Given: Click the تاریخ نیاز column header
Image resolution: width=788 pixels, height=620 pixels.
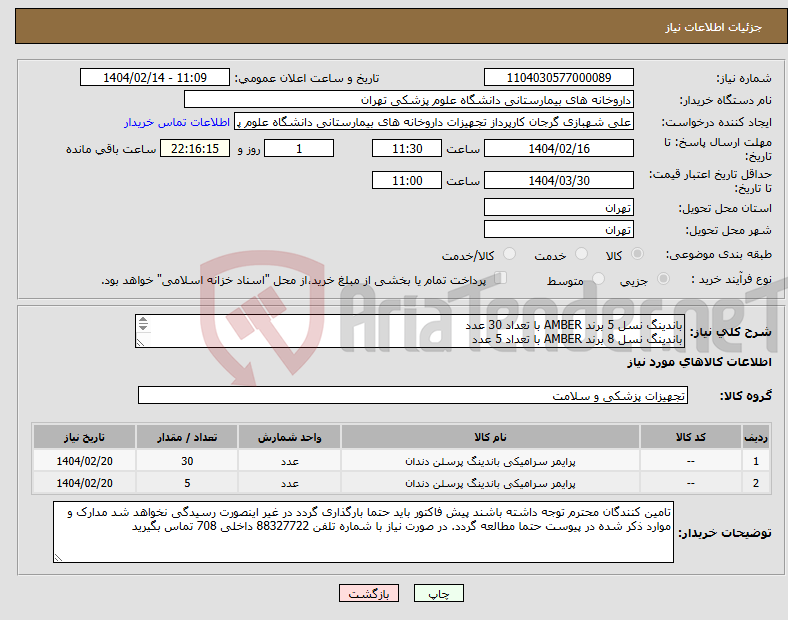Looking at the screenshot, I should pos(84,437).
